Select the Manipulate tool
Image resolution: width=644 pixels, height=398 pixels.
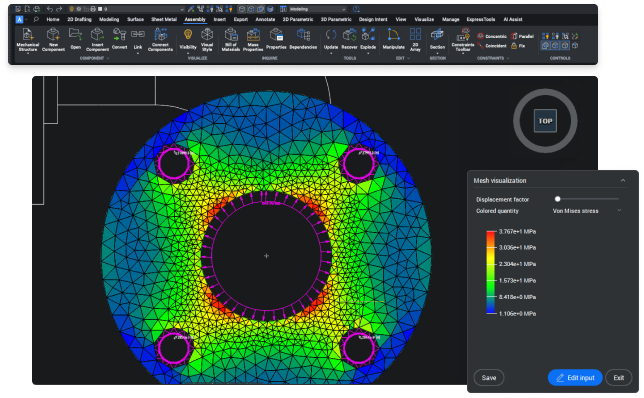pos(393,39)
